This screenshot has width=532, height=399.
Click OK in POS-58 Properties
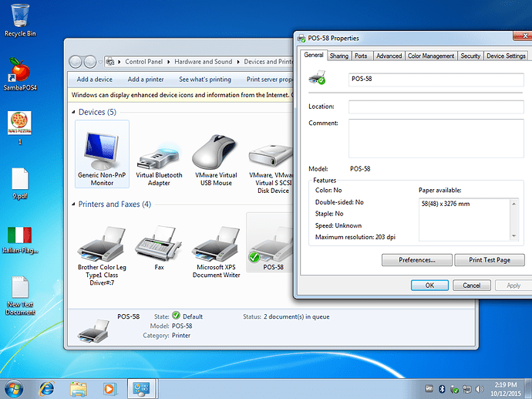(429, 286)
